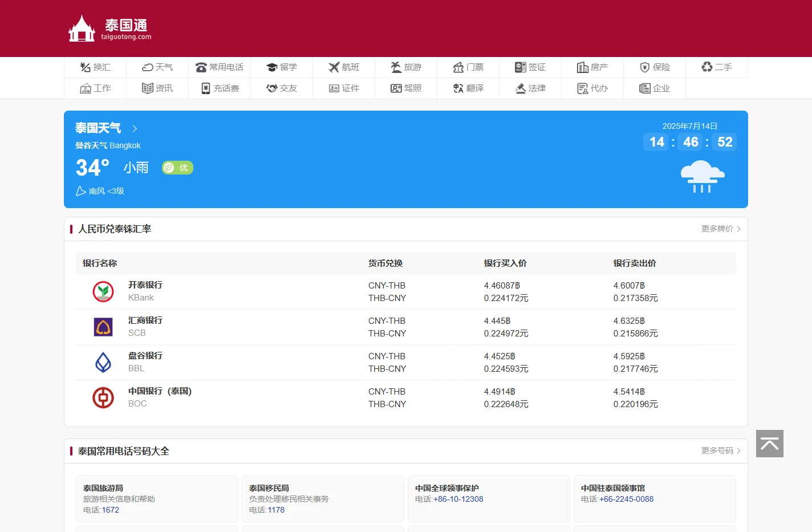
Task: Open the 门票 tickets section
Action: point(468,67)
